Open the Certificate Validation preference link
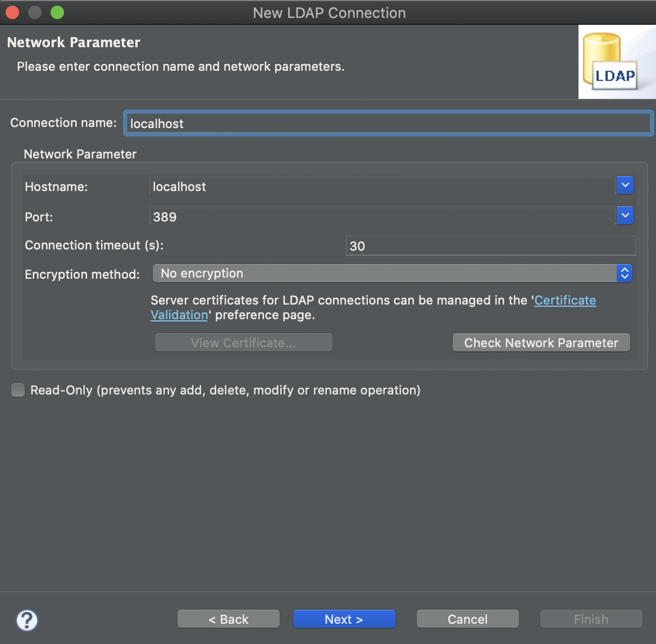Image resolution: width=656 pixels, height=644 pixels. point(565,300)
